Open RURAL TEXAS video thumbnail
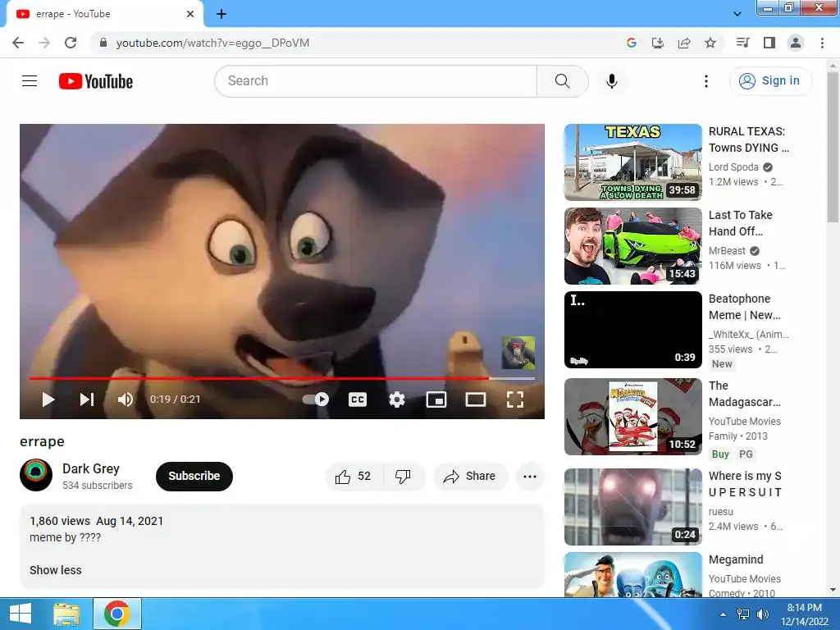Screen dimensions: 840x630 (x=632, y=162)
